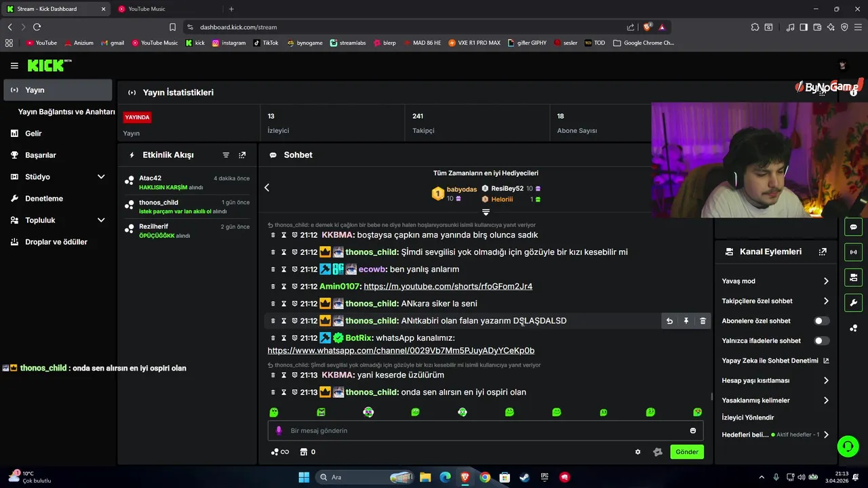
Task: Open Steam from the taskbar
Action: pos(524,477)
